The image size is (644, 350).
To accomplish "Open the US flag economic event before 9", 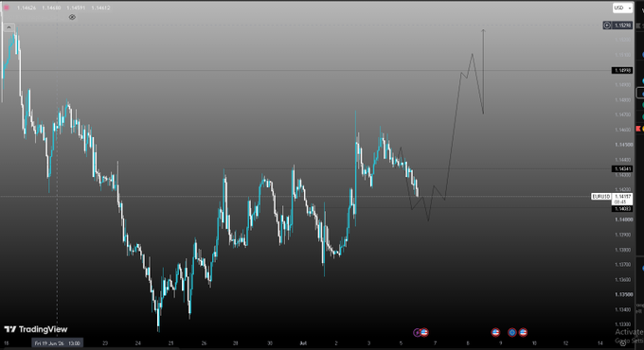I will (x=495, y=332).
